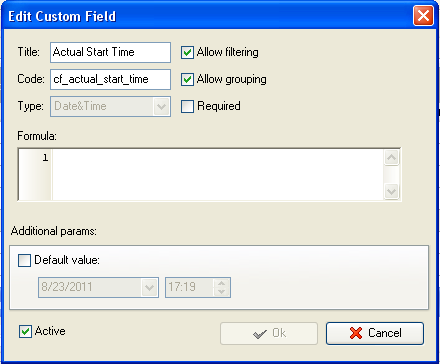This screenshot has width=440, height=364.
Task: Uncheck the Allow grouping checkbox
Action: pos(187,79)
